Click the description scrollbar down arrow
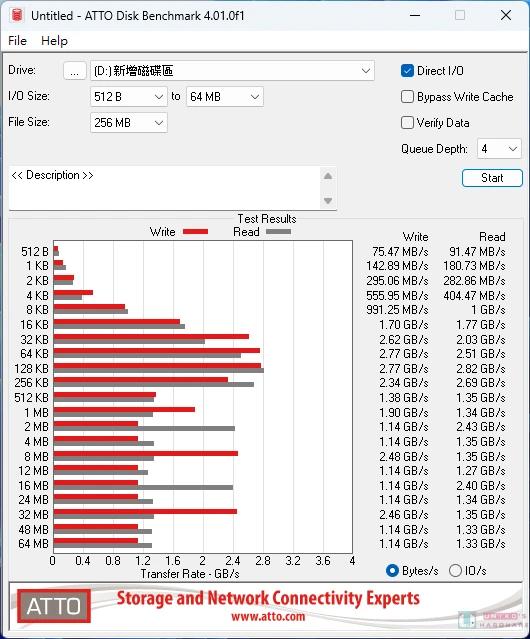Screen dimensions: 530x639 [328, 201]
